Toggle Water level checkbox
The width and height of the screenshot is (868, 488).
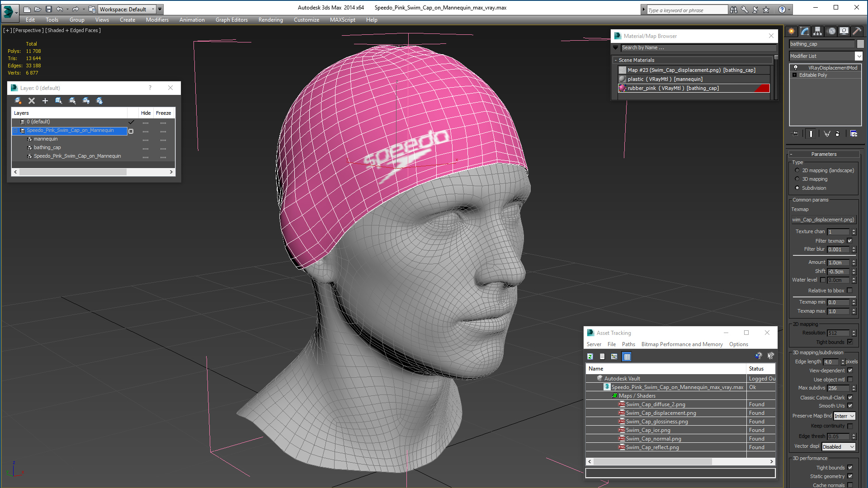pos(823,280)
